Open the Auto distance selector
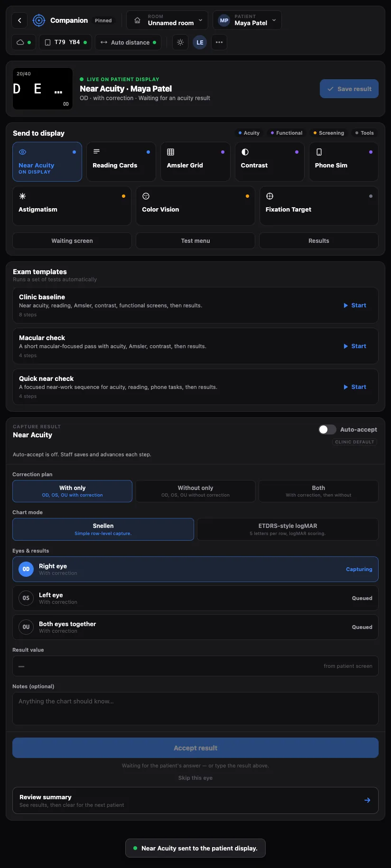 pos(128,42)
